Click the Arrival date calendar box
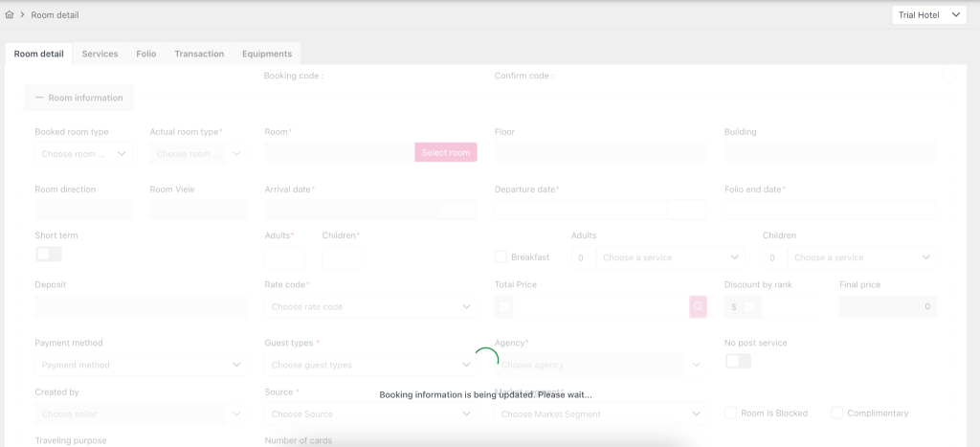The height and width of the screenshot is (447, 980). (x=457, y=210)
